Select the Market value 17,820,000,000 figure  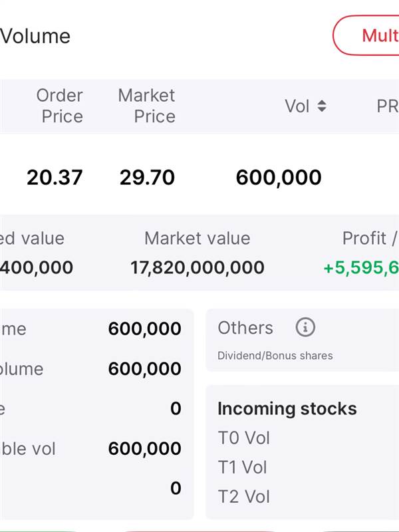pyautogui.click(x=198, y=268)
